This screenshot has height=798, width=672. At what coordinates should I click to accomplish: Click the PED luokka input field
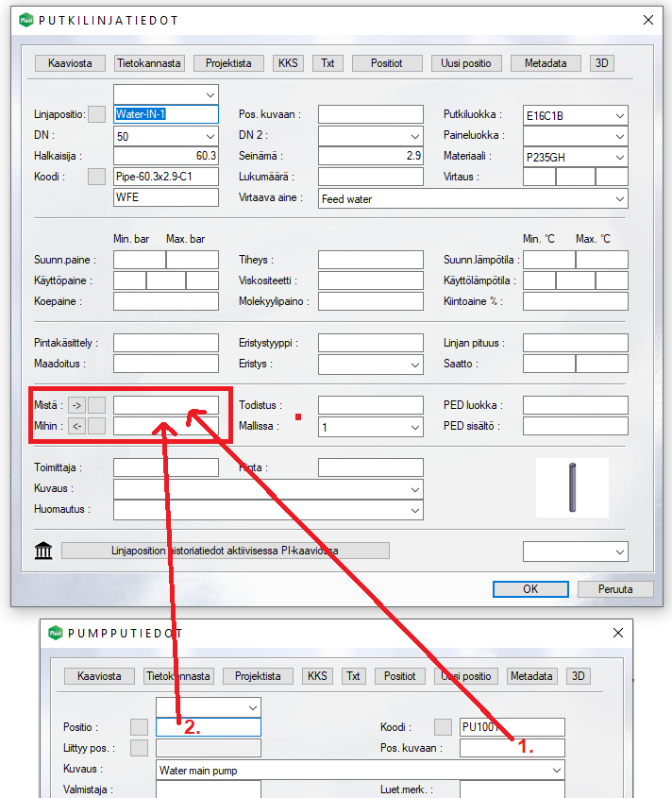point(576,405)
